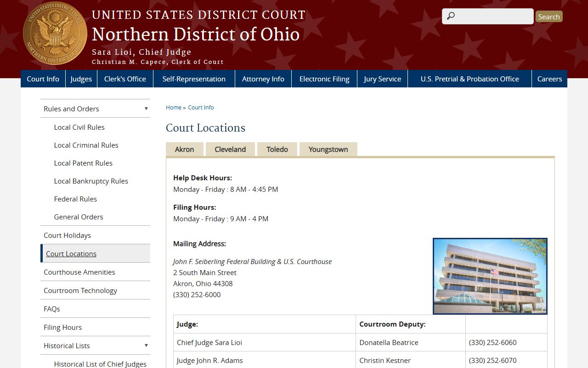Open Historical List of Chief Judges

coord(100,364)
